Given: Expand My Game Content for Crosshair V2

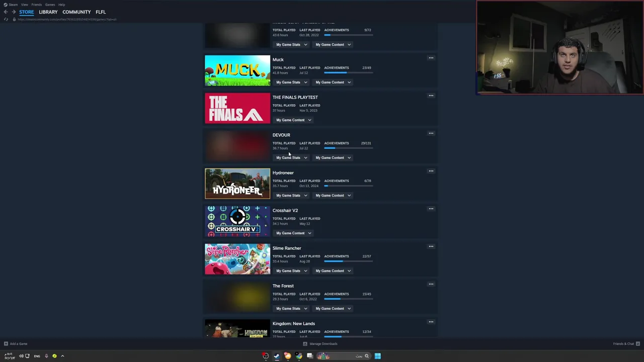Looking at the screenshot, I should (293, 233).
